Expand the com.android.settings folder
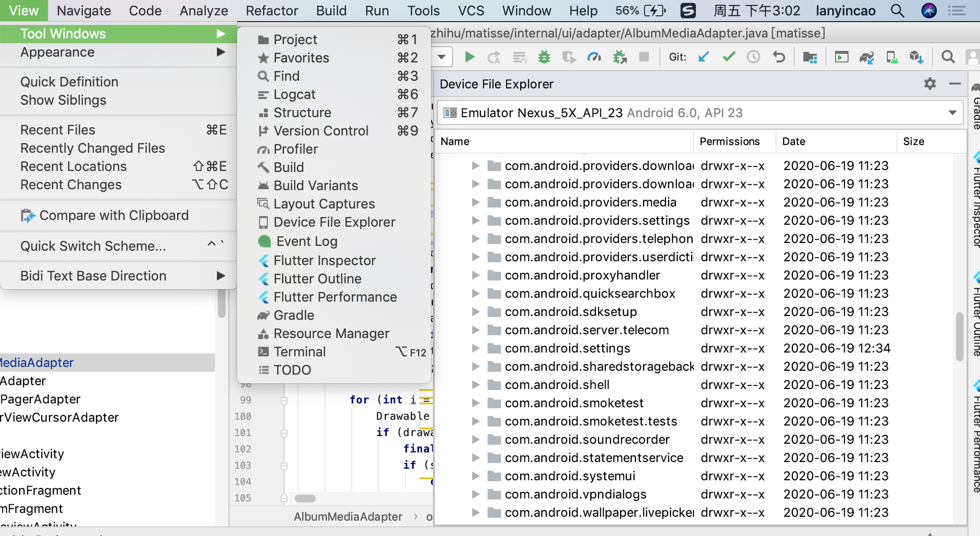Image resolution: width=980 pixels, height=536 pixels. pyautogui.click(x=474, y=348)
